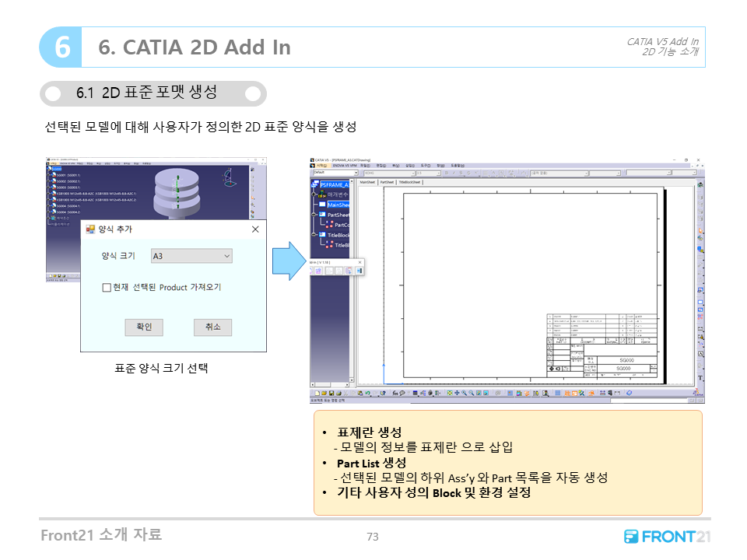The width and height of the screenshot is (747, 560).
Task: Switch to the TitleBlockSheet tab
Action: click(410, 182)
